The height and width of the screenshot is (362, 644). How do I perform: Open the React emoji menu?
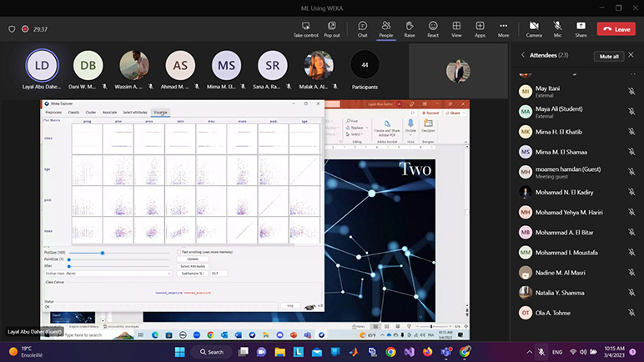click(433, 28)
